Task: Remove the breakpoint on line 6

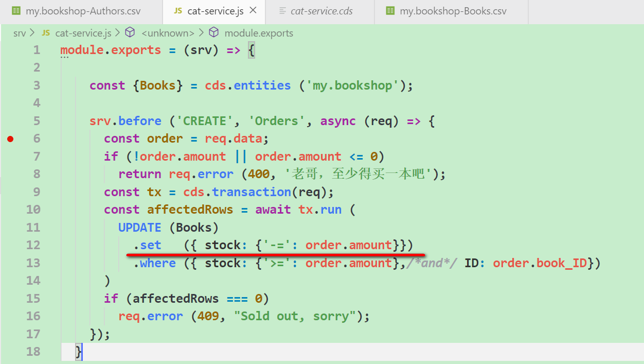Action: pyautogui.click(x=10, y=138)
